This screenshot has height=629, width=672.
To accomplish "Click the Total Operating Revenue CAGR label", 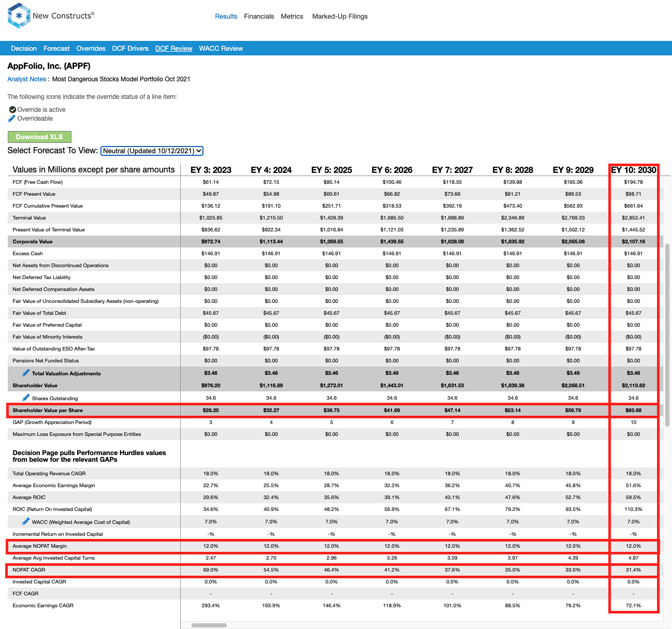I will pyautogui.click(x=49, y=474).
